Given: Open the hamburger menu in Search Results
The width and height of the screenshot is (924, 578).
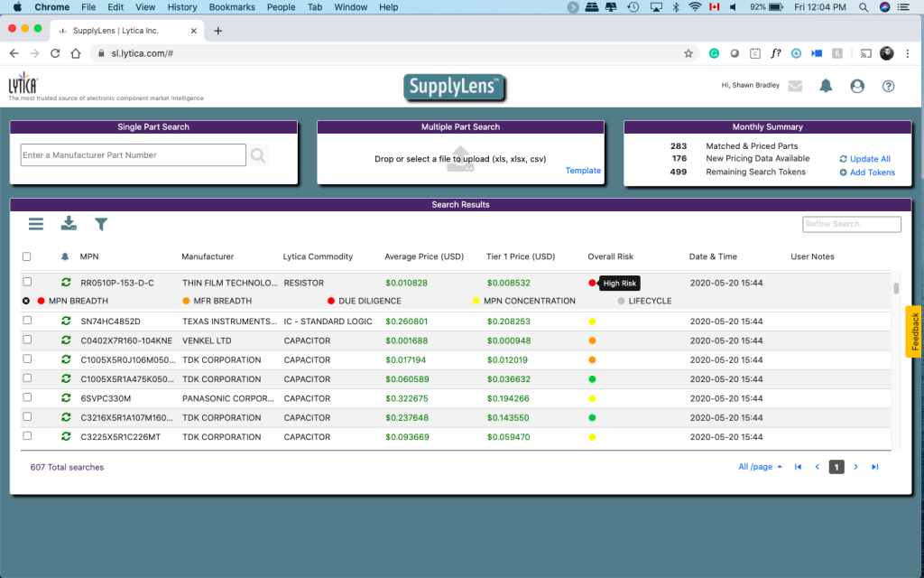Looking at the screenshot, I should click(36, 224).
